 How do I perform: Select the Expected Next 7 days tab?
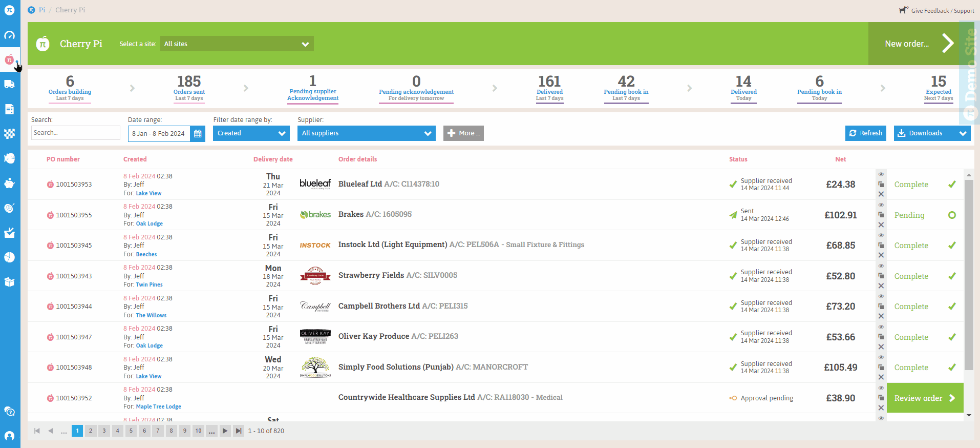pos(939,88)
